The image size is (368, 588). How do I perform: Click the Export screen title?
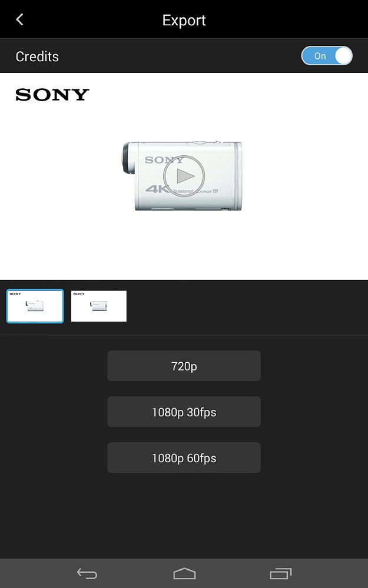click(184, 20)
